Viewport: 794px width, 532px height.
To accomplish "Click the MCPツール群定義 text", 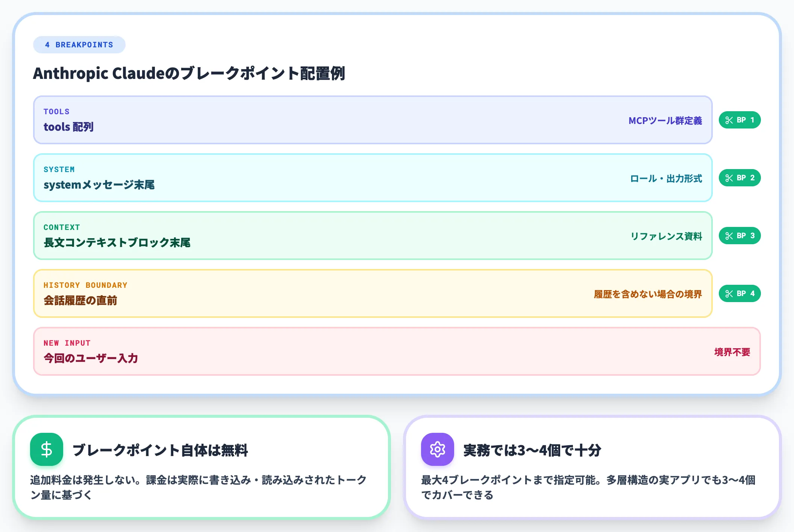I will tap(665, 121).
